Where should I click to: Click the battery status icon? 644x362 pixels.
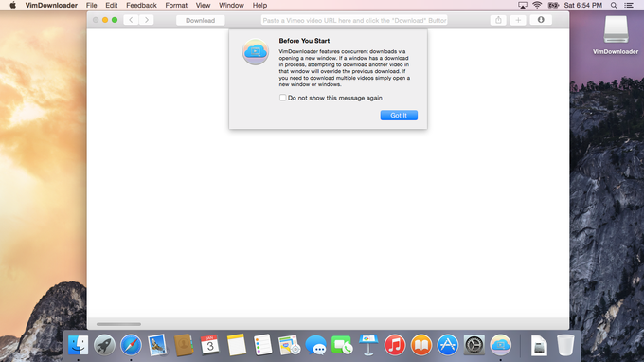[553, 6]
